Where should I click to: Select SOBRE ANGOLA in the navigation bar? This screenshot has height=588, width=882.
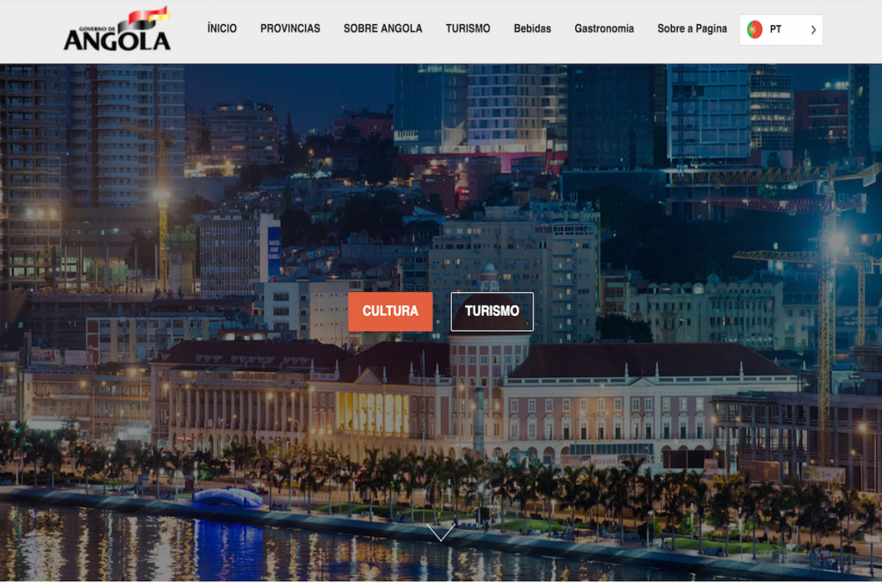(382, 28)
